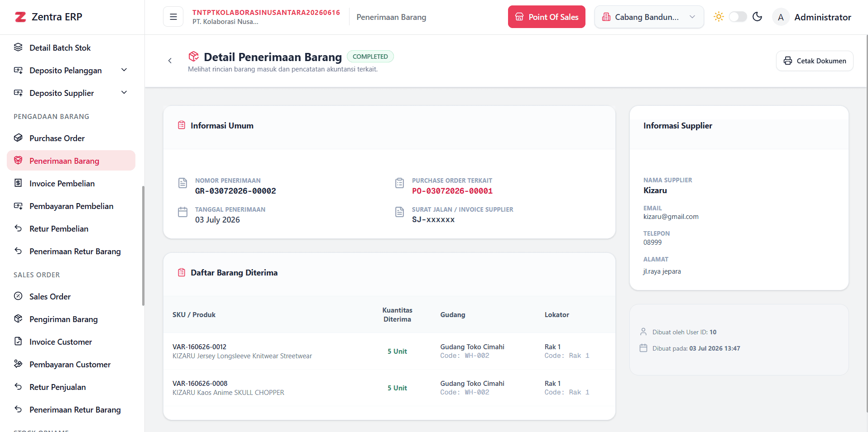Click the Point Of Sales button
The width and height of the screenshot is (868, 432).
(547, 17)
